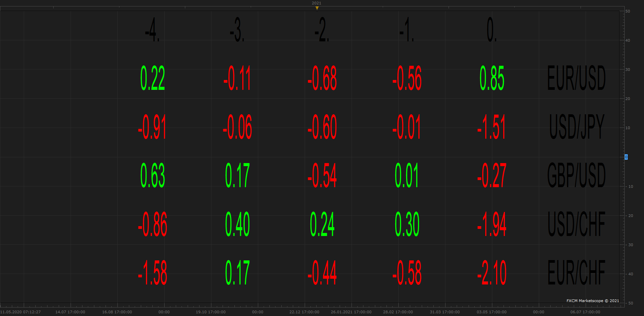This screenshot has width=644, height=316.
Task: Click GBP/USD value -0.54
Action: pos(322,175)
